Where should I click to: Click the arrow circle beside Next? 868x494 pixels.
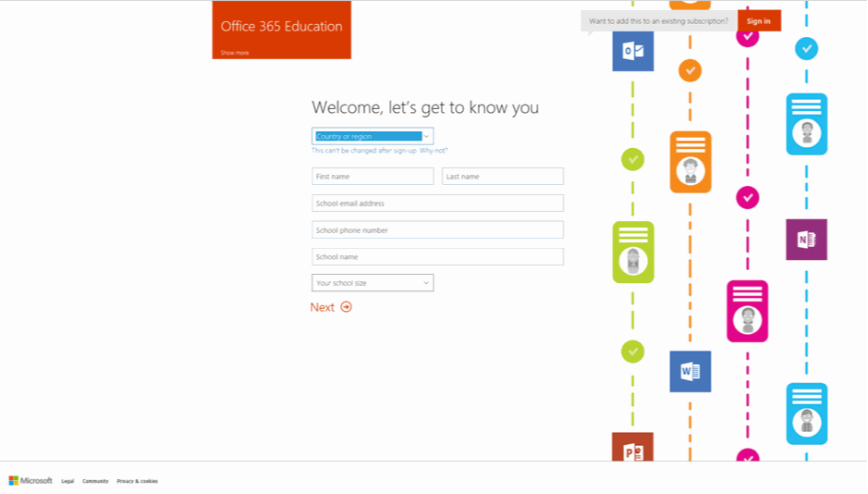coord(346,307)
